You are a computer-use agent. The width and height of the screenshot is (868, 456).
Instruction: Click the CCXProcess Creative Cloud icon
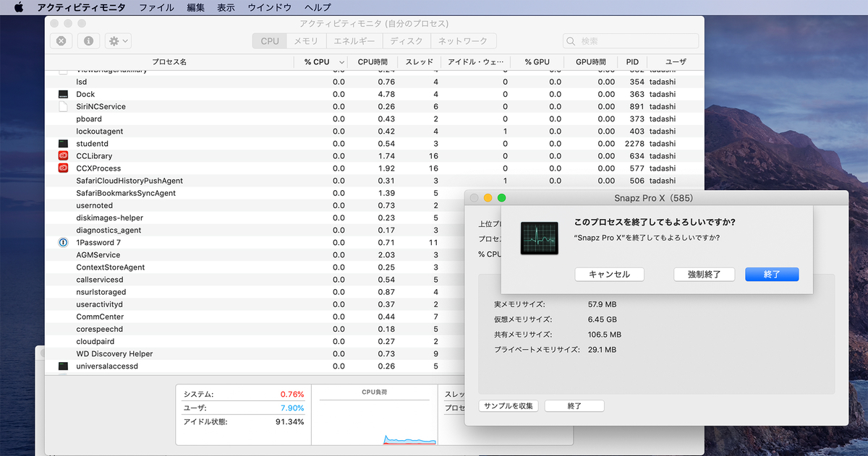pyautogui.click(x=63, y=168)
